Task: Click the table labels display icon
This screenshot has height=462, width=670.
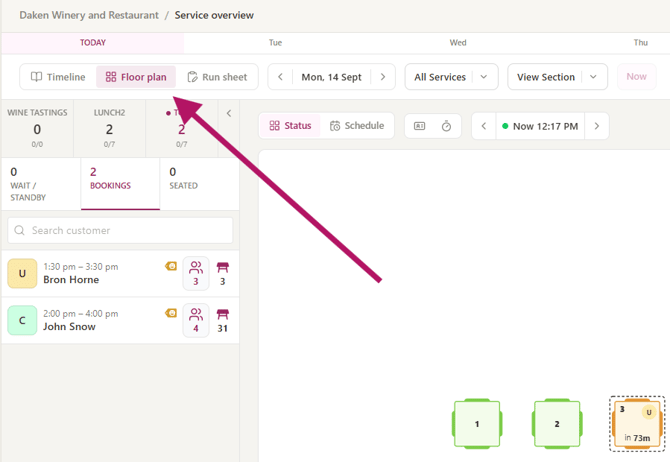Action: click(420, 126)
